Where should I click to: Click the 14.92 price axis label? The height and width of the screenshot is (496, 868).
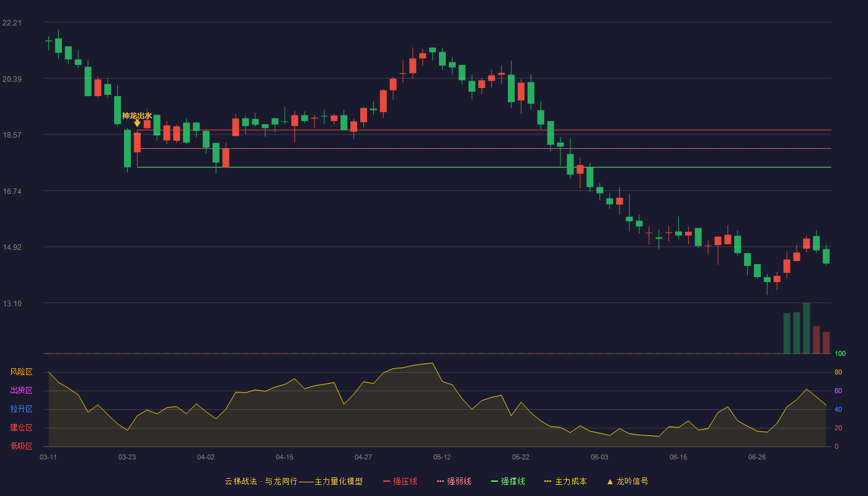[x=12, y=247]
